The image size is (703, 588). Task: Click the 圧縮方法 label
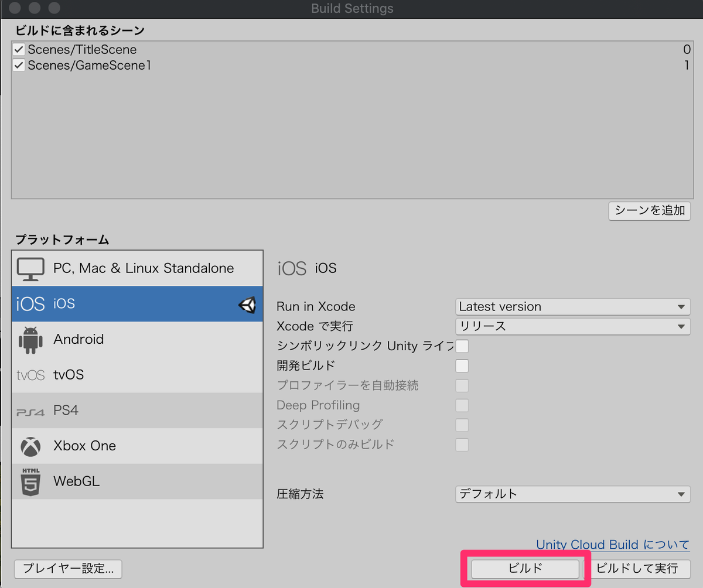[300, 494]
